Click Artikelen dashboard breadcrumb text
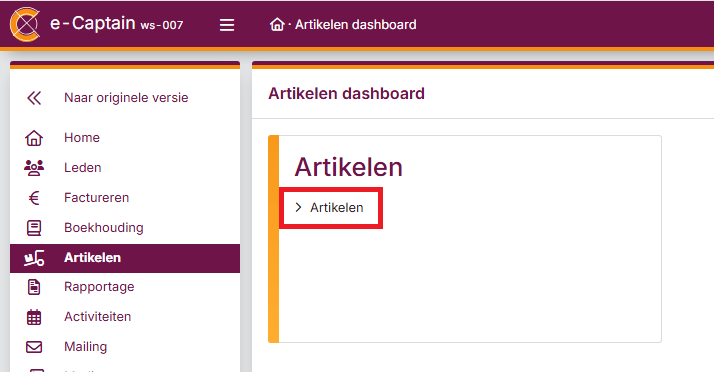This screenshot has width=714, height=372. pyautogui.click(x=356, y=25)
